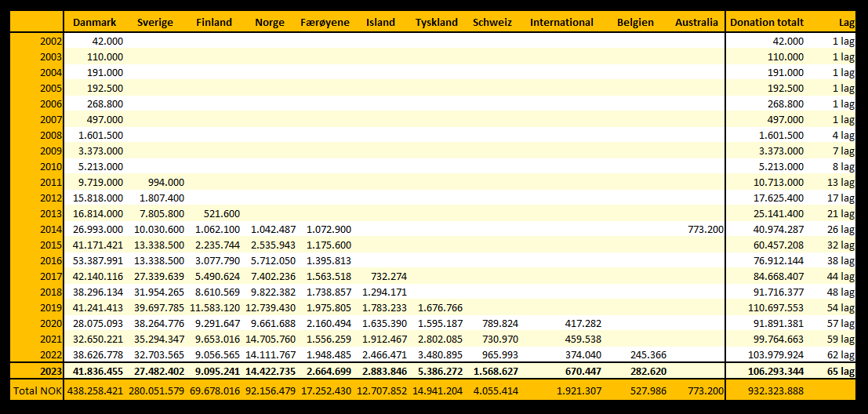The height and width of the screenshot is (414, 868).
Task: Click the Finland column header
Action: [x=213, y=22]
